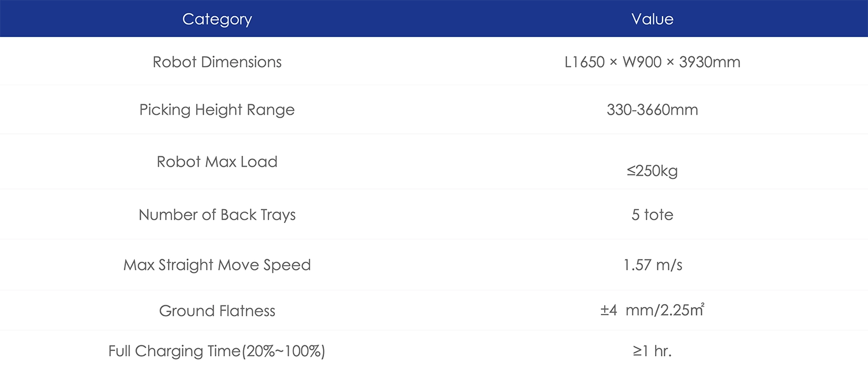Click the ≤250kg value
The image size is (868, 369).
tap(652, 171)
